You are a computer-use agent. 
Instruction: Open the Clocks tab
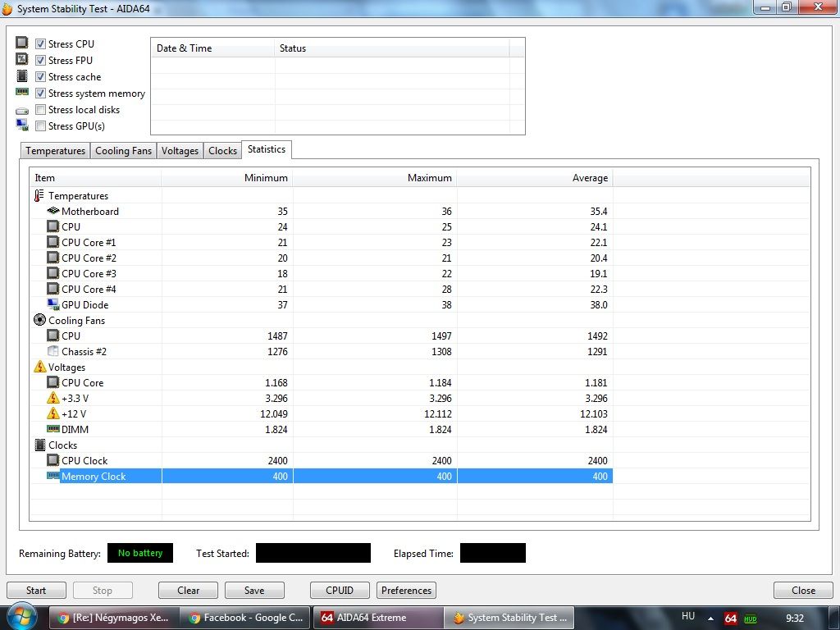coord(223,151)
